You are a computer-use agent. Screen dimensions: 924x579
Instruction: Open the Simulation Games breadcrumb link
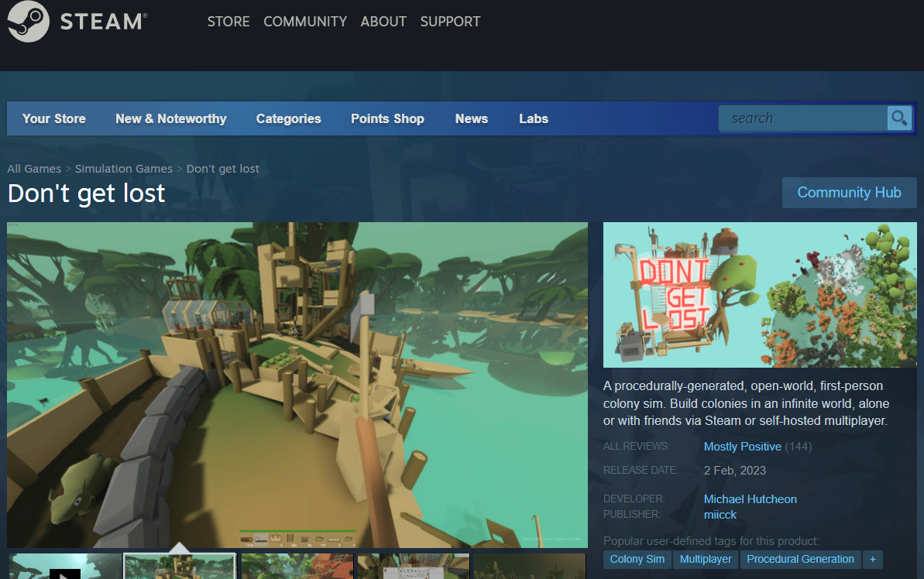pos(123,168)
